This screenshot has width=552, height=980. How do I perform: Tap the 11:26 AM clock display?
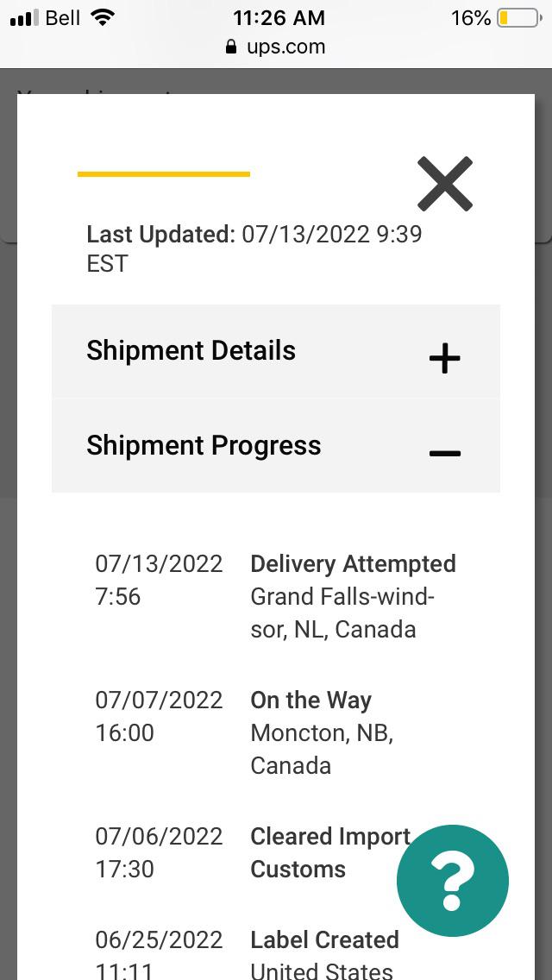279,16
